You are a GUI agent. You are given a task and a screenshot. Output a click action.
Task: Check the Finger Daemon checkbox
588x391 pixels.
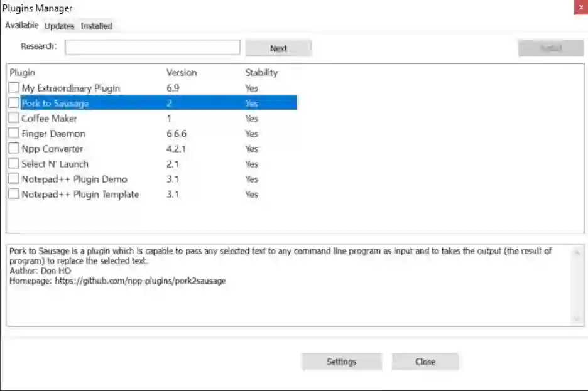tap(14, 133)
